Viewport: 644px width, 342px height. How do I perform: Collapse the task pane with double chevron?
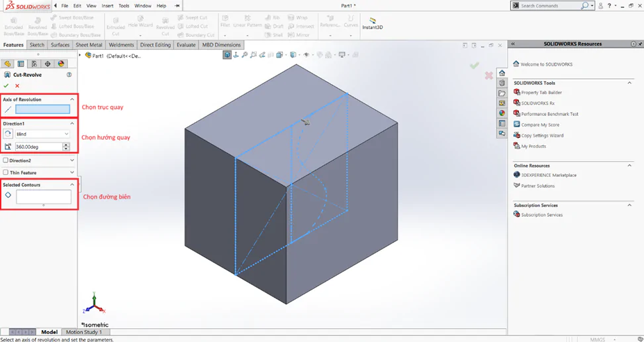513,44
